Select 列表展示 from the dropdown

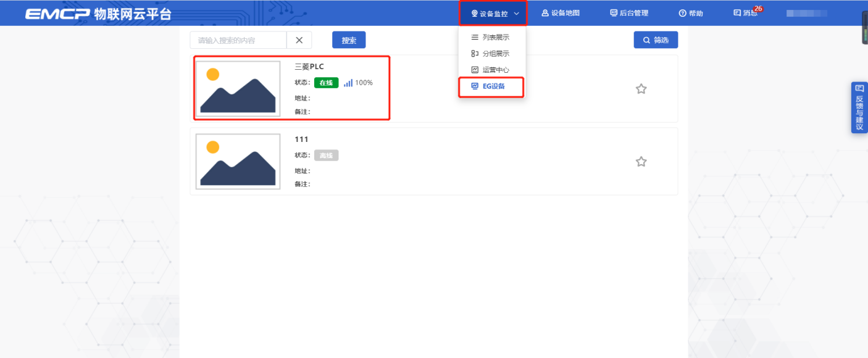(491, 38)
